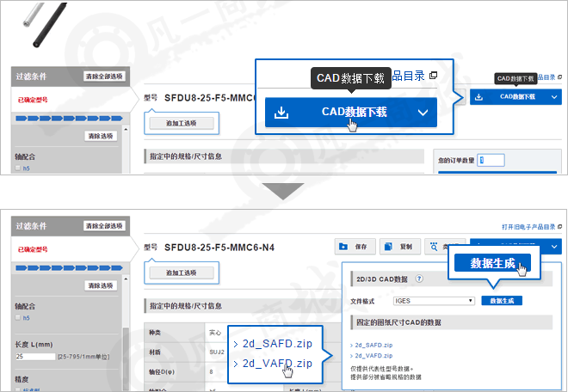Download the 2d_SAFD.zip link in the CAD panel
Viewport: 568px width, 392px height.
point(374,346)
